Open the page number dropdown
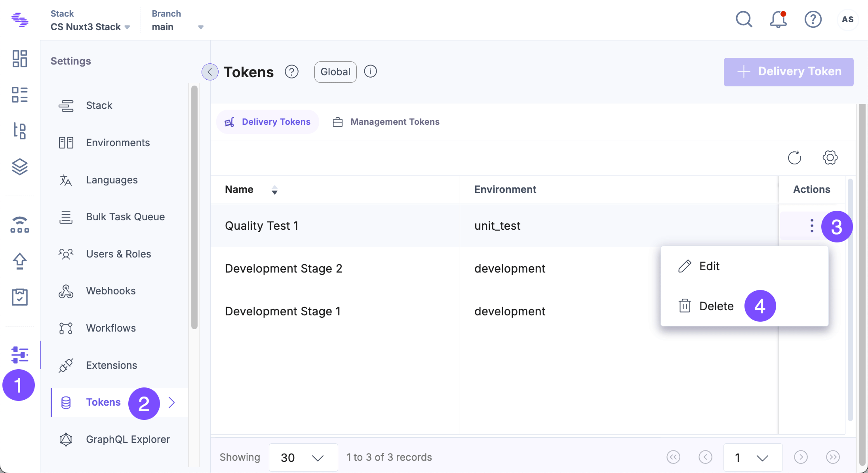The width and height of the screenshot is (868, 473). click(753, 457)
